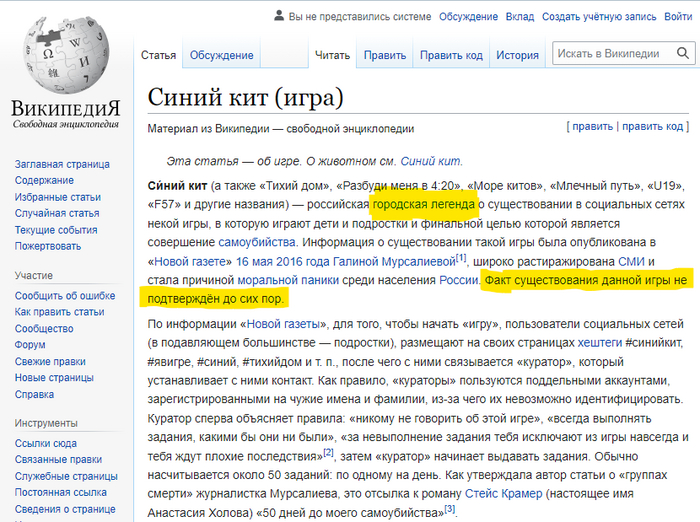This screenshot has height=522, width=700.
Task: Open the 'Править код' tab
Action: click(451, 55)
